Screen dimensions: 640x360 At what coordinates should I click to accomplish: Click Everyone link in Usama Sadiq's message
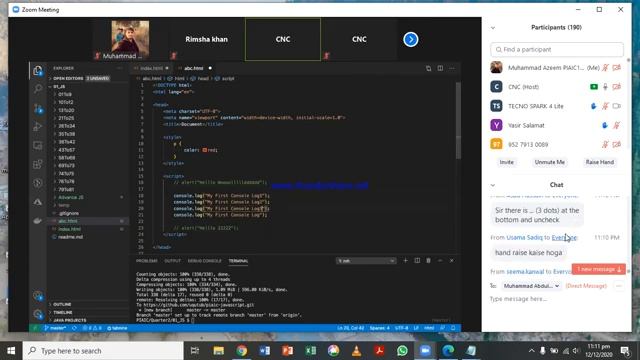[564, 238]
